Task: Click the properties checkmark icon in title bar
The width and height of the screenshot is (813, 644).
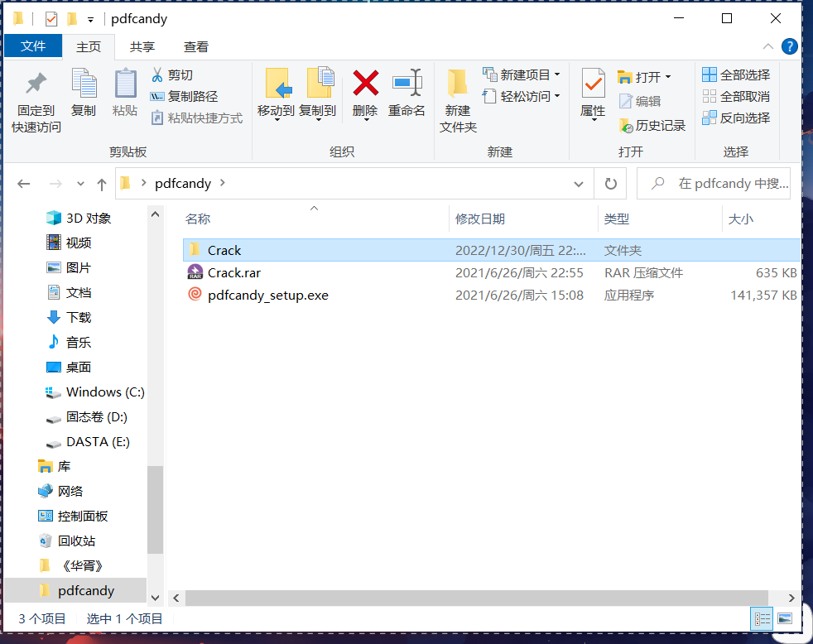Action: [51, 19]
